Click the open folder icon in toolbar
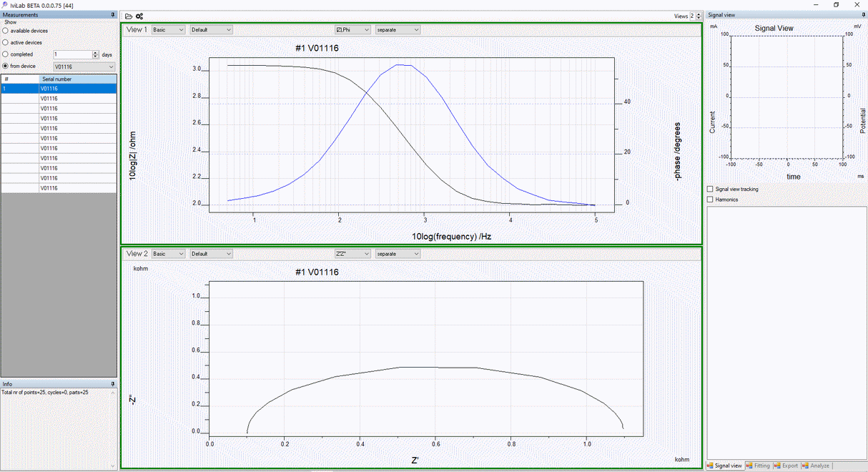The width and height of the screenshot is (868, 472). 128,16
